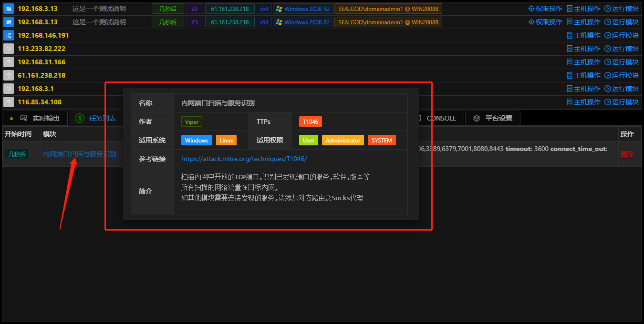Open 主机操作 for host 192.168.31.166

tap(583, 62)
